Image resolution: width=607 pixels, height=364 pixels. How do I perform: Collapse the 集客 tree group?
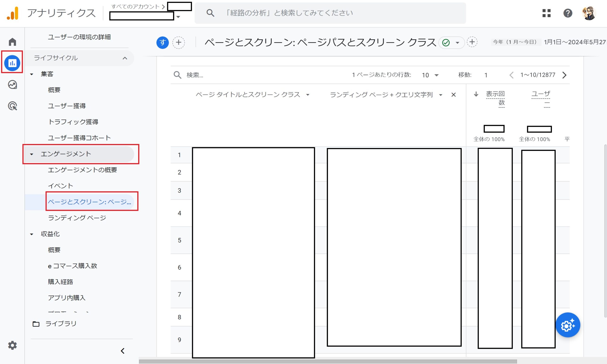click(x=32, y=74)
